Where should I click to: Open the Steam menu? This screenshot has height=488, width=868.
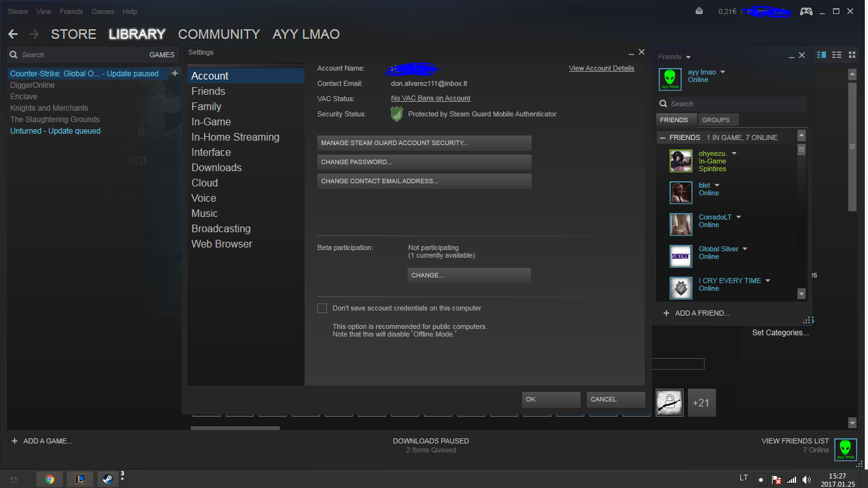click(x=18, y=11)
